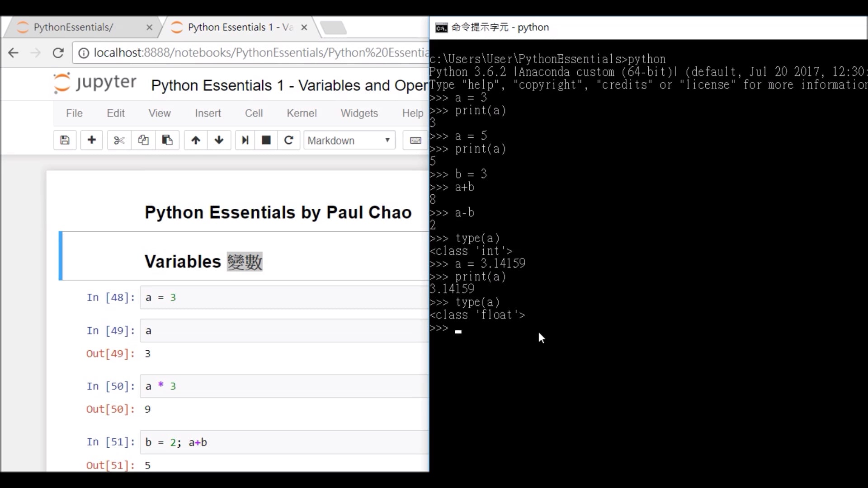Open the Widgets menu
This screenshot has height=488, width=868.
click(x=359, y=113)
